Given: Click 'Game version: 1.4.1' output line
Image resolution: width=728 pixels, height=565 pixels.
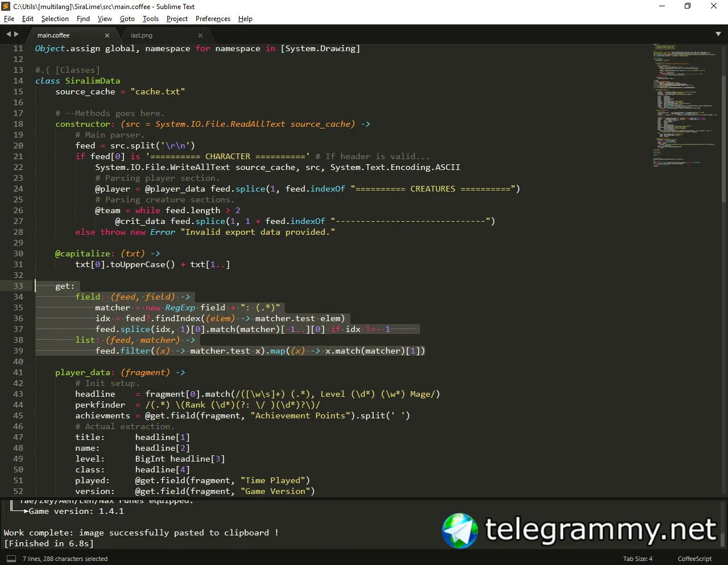Looking at the screenshot, I should (76, 511).
